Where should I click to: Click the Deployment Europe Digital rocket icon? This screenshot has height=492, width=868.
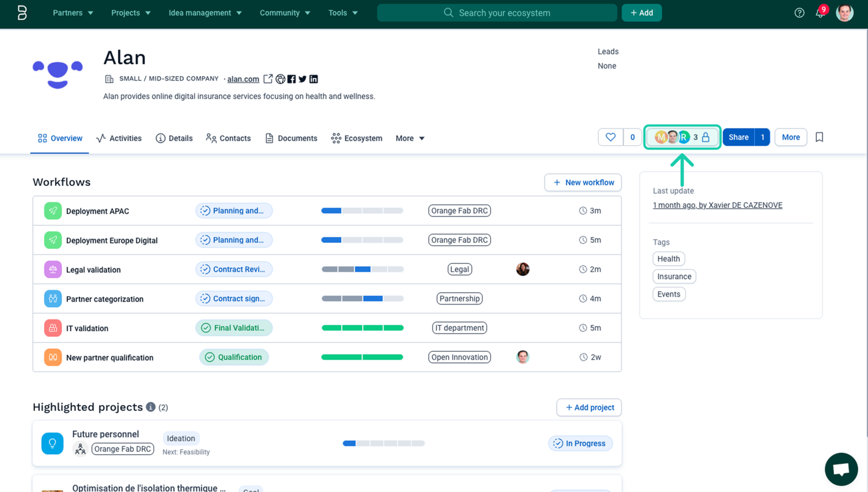53,240
